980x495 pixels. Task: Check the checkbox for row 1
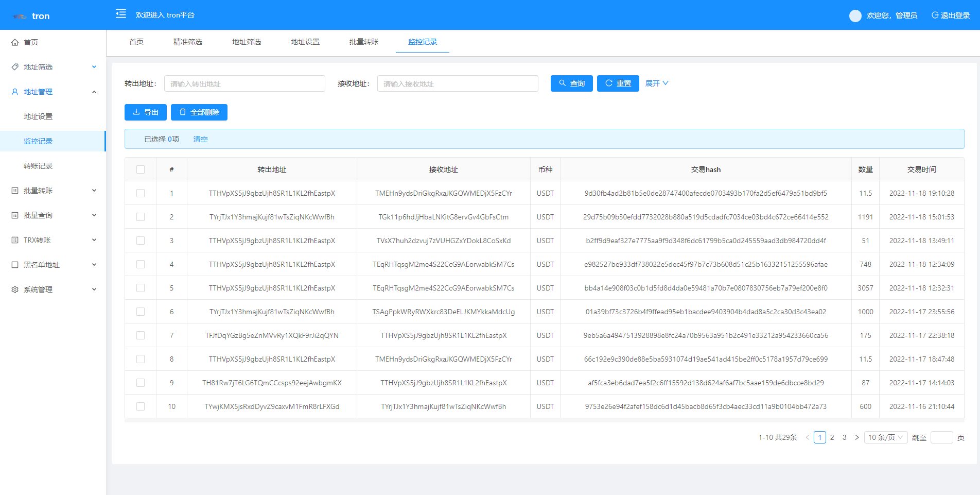[x=141, y=193]
